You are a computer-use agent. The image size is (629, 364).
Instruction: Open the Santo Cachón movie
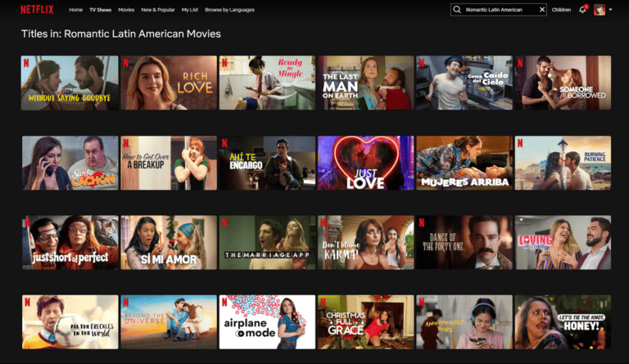click(x=70, y=163)
